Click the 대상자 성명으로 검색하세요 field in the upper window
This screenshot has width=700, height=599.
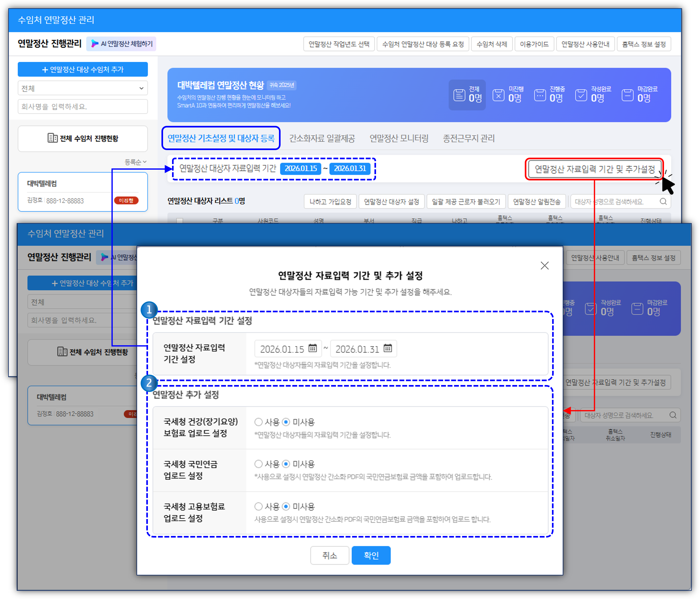[x=620, y=201]
